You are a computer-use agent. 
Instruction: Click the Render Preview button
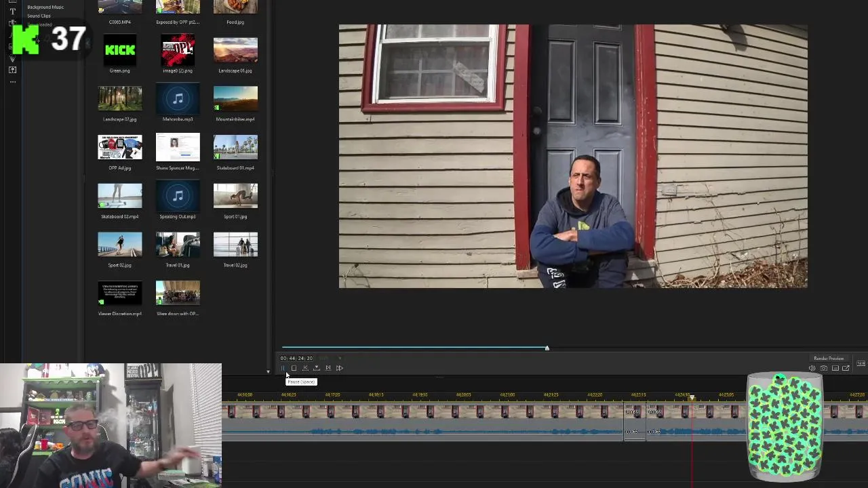[829, 359]
